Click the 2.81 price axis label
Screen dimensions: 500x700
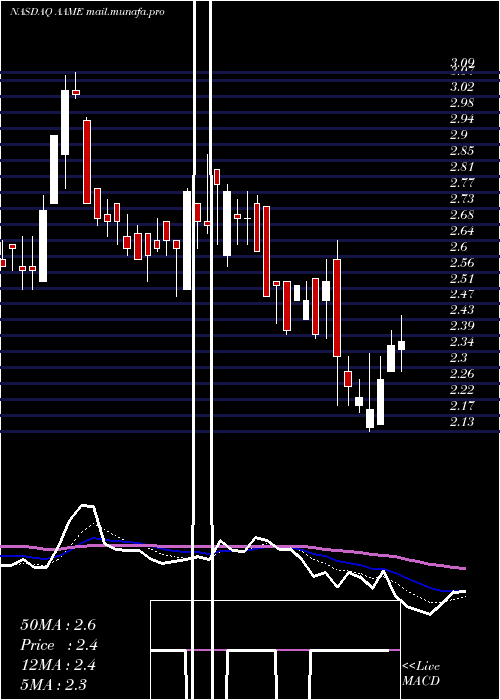pyautogui.click(x=462, y=167)
